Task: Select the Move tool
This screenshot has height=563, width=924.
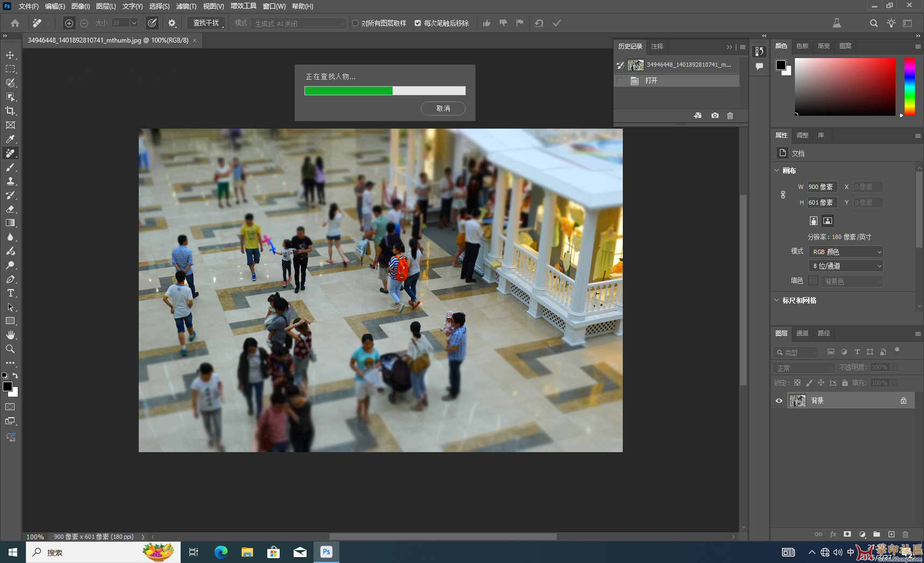Action: pos(10,55)
